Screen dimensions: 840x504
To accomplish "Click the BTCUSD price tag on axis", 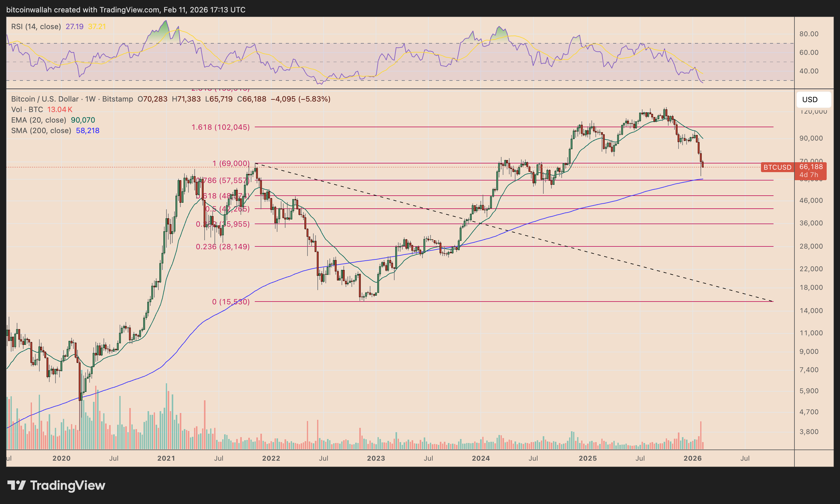I will click(777, 167).
